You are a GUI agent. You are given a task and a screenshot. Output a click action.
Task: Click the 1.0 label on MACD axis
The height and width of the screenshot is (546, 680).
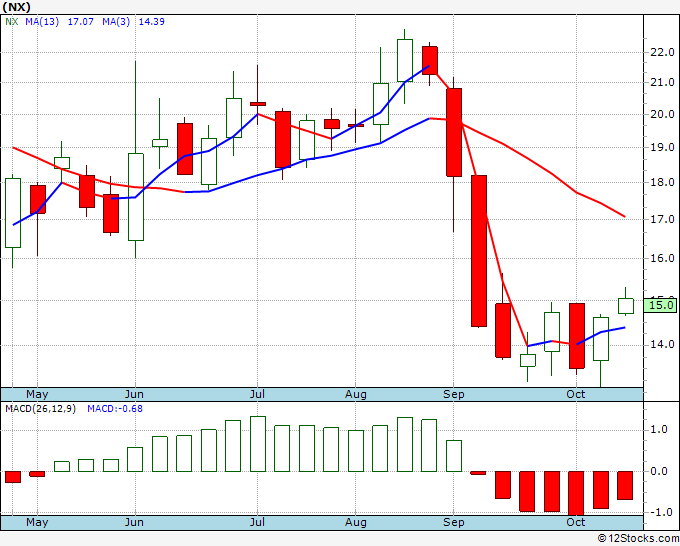tap(658, 430)
